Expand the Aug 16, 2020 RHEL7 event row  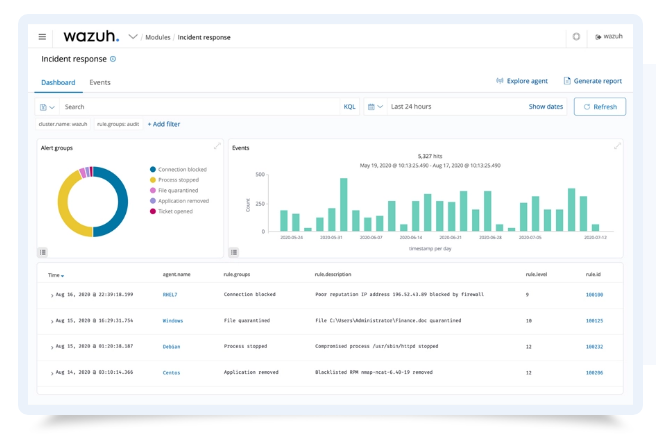tap(52, 296)
